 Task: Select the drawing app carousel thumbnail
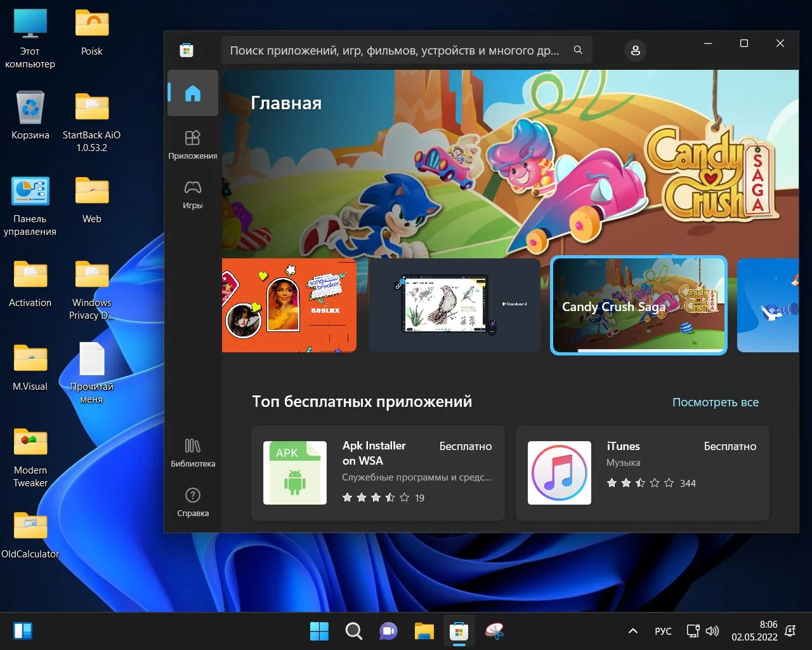pos(454,305)
